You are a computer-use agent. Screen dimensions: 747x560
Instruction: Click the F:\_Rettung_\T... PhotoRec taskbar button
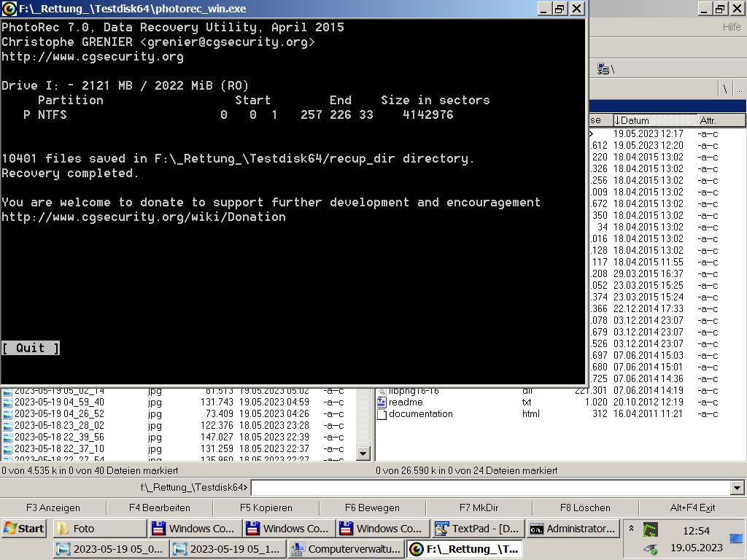[464, 549]
